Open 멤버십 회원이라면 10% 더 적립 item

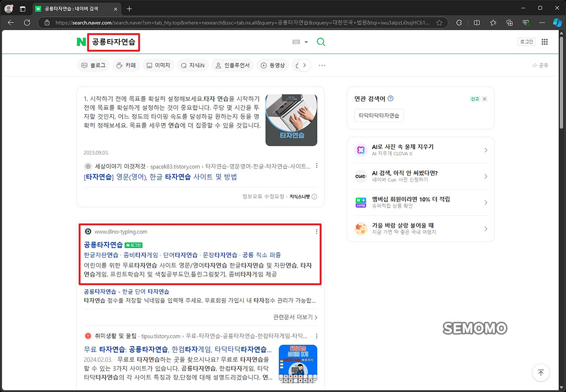point(421,202)
